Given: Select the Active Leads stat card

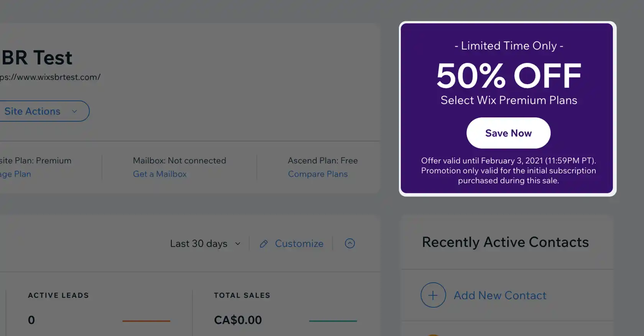Looking at the screenshot, I should click(99, 313).
